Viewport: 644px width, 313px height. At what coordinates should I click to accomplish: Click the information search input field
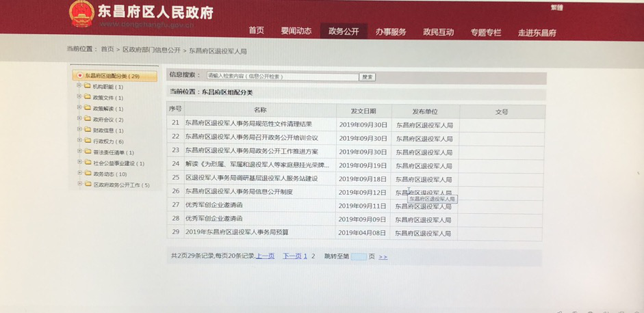tap(282, 77)
